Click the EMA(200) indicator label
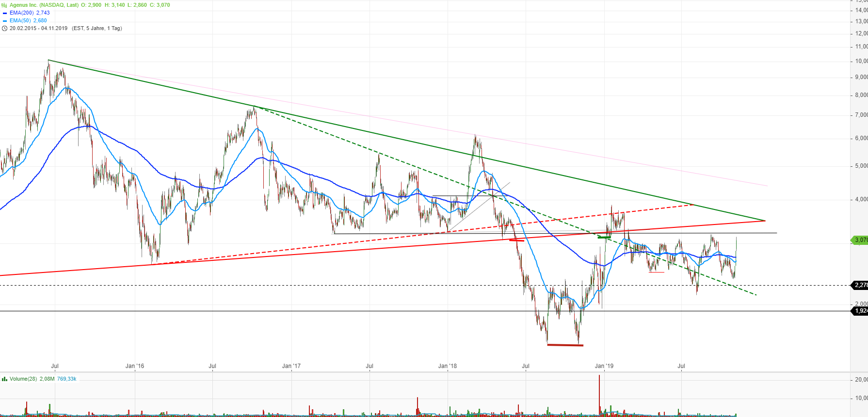Image resolution: width=868 pixels, height=417 pixels. click(x=22, y=13)
